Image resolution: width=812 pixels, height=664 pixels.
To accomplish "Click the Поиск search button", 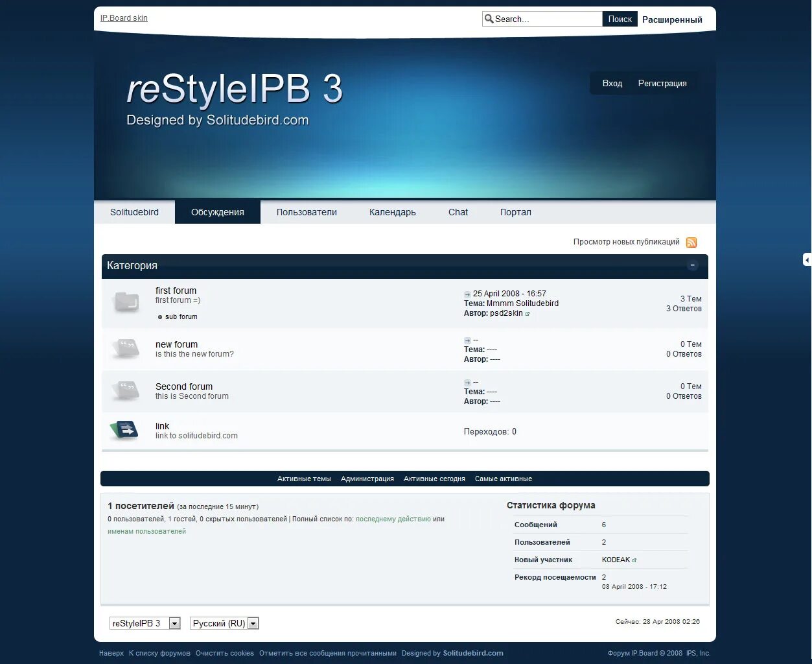I will tap(620, 19).
